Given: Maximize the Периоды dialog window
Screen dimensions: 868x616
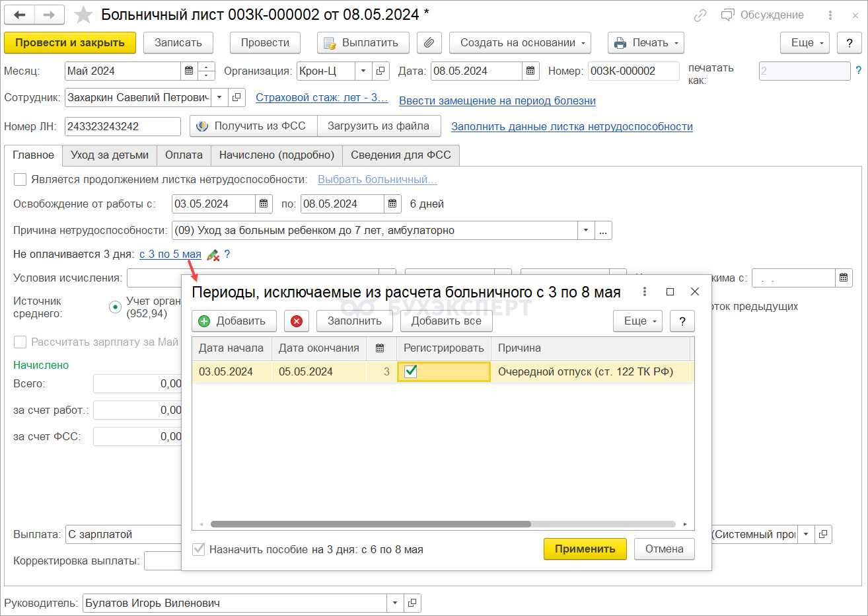Looking at the screenshot, I should (x=670, y=291).
